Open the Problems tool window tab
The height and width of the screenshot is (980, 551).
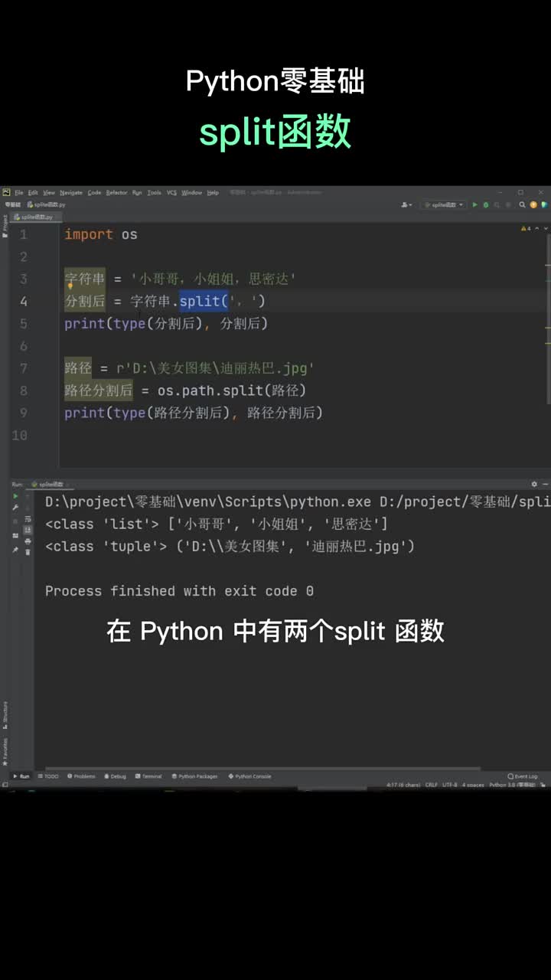pyautogui.click(x=81, y=776)
